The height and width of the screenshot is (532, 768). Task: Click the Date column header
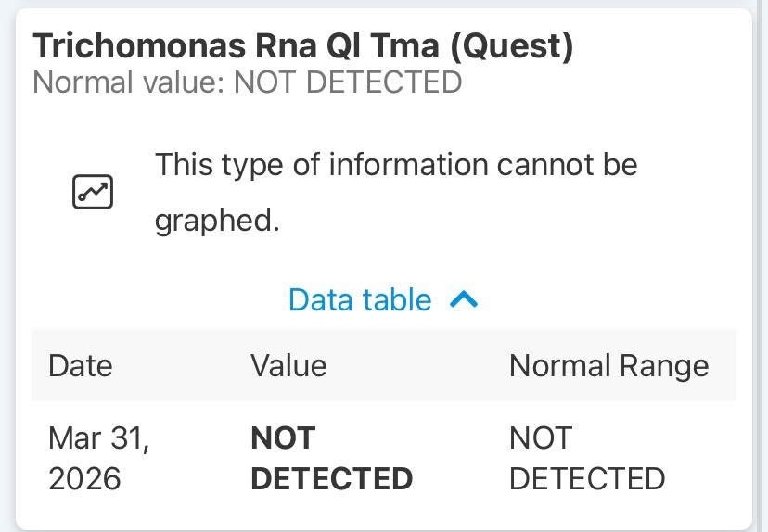80,365
